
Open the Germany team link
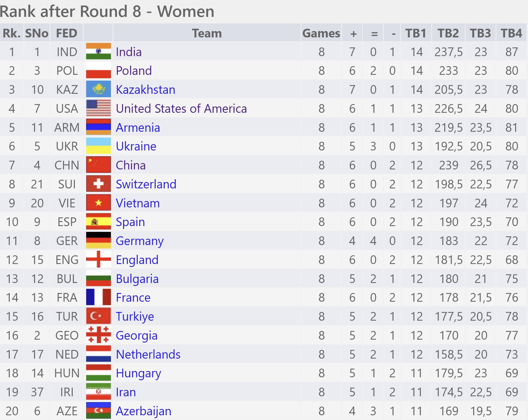[140, 241]
